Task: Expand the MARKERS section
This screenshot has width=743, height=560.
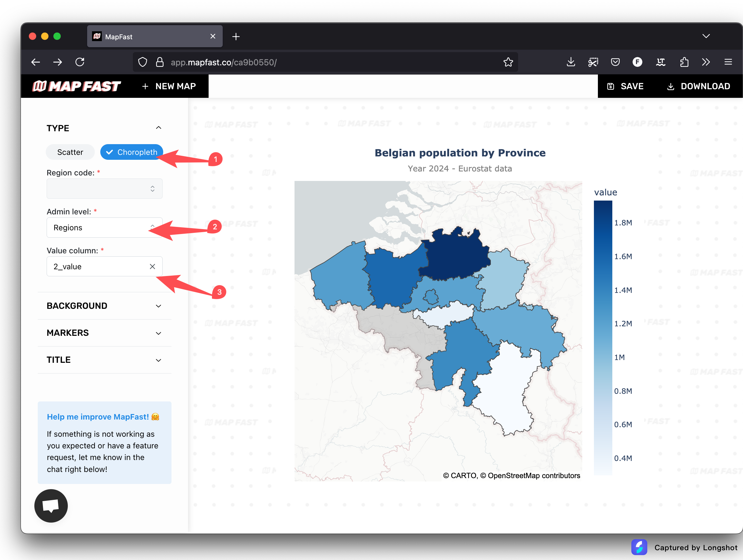Action: coord(105,333)
